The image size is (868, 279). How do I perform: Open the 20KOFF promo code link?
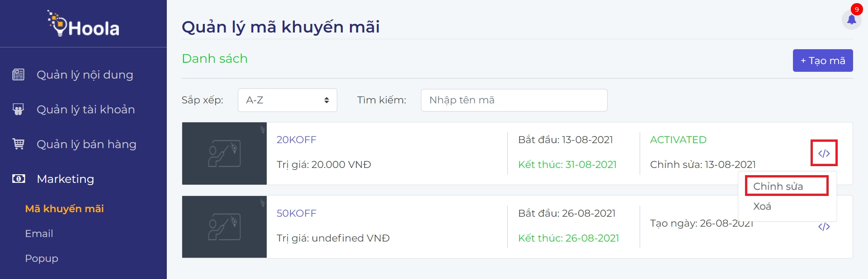[297, 140]
